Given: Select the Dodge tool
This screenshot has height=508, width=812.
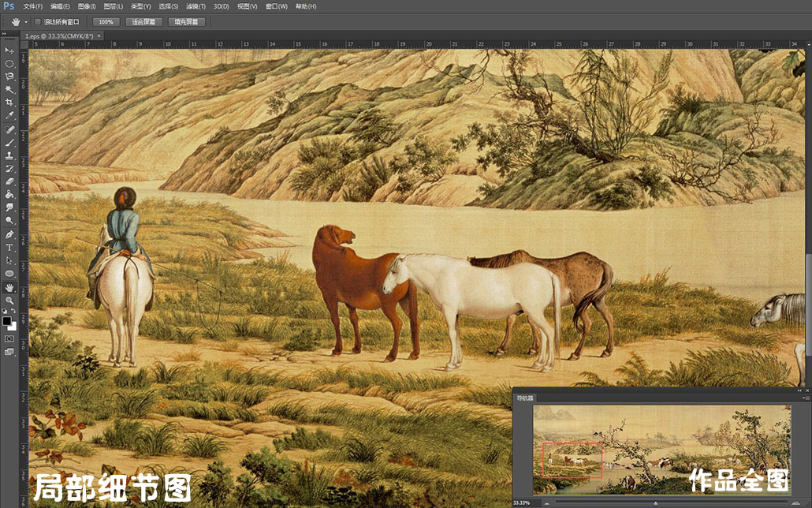Looking at the screenshot, I should pyautogui.click(x=9, y=220).
